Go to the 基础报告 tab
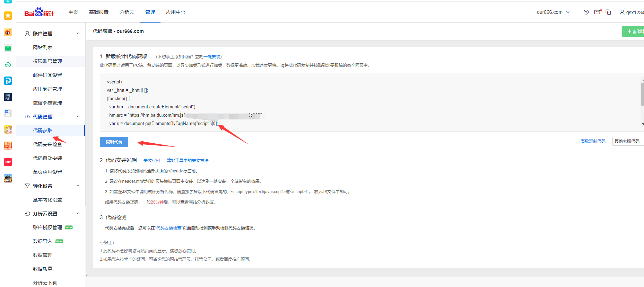 [x=99, y=12]
